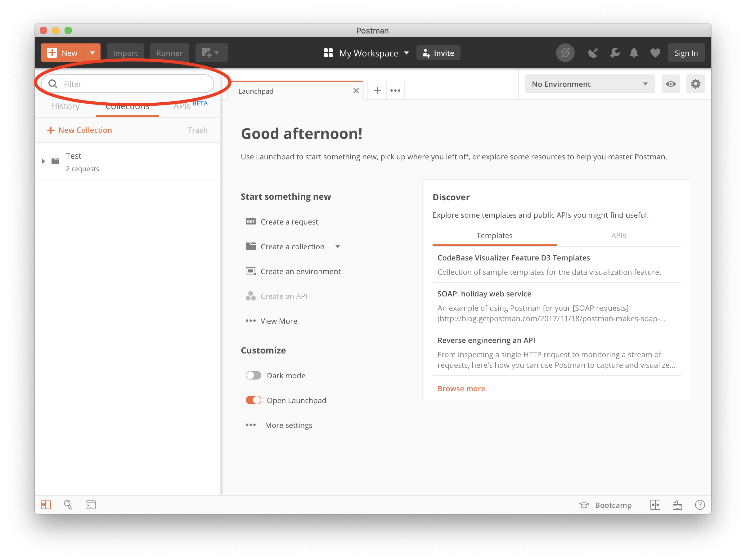The width and height of the screenshot is (746, 560).
Task: Click the Bootcamp graduation cap icon
Action: point(584,505)
